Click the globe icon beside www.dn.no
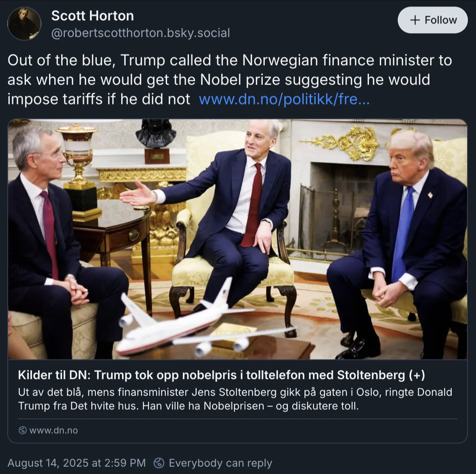Image resolution: width=476 pixels, height=474 pixels. tap(22, 430)
